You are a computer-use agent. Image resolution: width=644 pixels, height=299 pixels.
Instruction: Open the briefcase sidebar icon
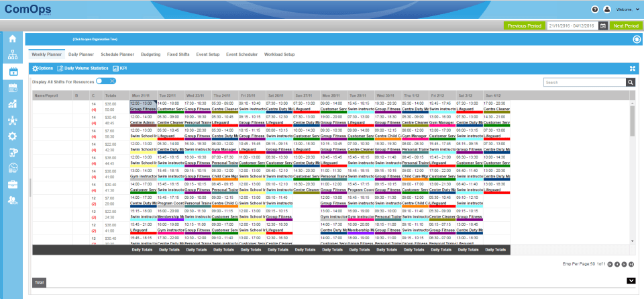pyautogui.click(x=12, y=184)
